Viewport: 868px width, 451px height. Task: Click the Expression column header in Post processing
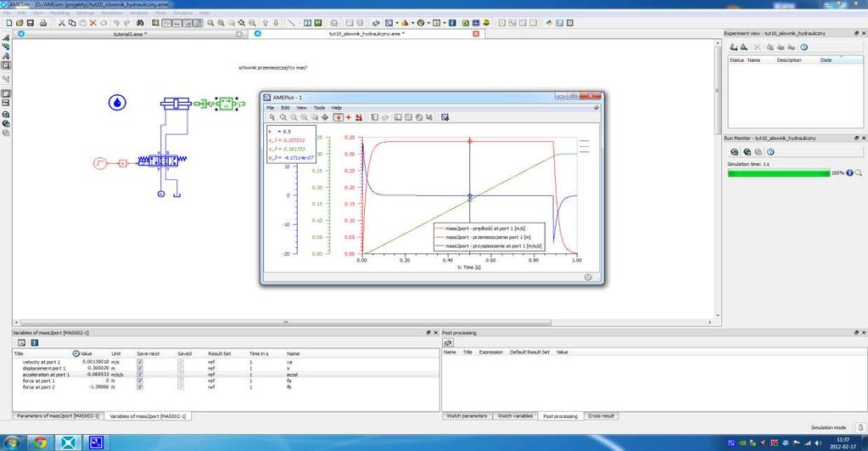click(x=491, y=352)
